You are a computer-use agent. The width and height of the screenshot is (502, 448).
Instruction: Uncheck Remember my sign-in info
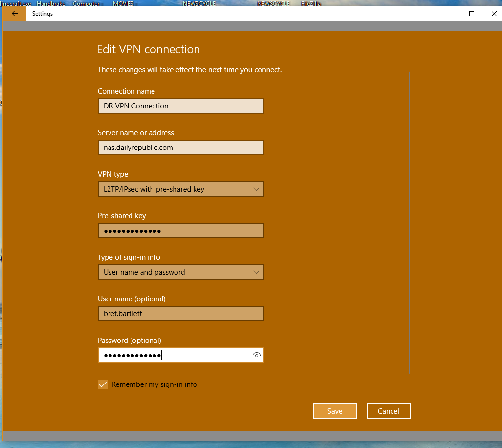(x=102, y=384)
